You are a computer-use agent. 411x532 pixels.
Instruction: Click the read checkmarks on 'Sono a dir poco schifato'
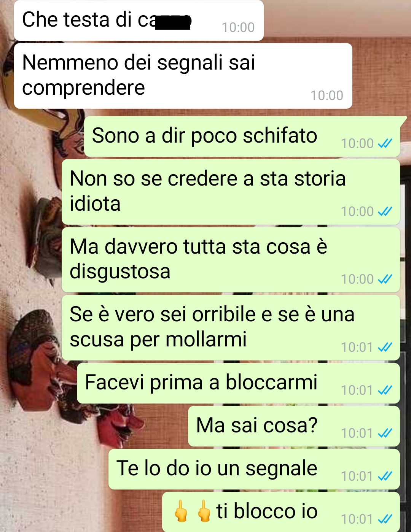[x=385, y=143]
